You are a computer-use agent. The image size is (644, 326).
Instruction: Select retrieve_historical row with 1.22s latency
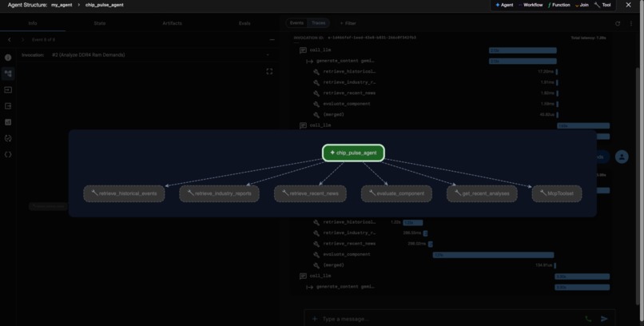pos(451,222)
